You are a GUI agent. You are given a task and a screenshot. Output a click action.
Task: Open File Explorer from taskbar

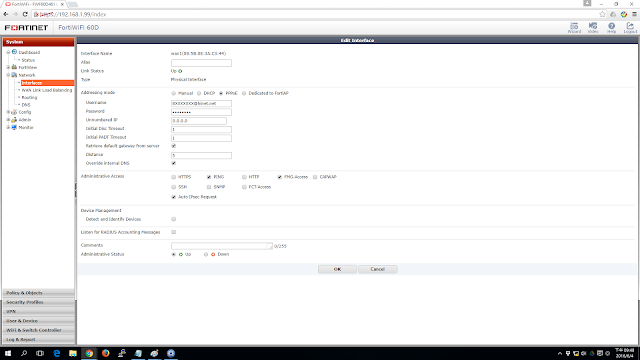(x=73, y=353)
